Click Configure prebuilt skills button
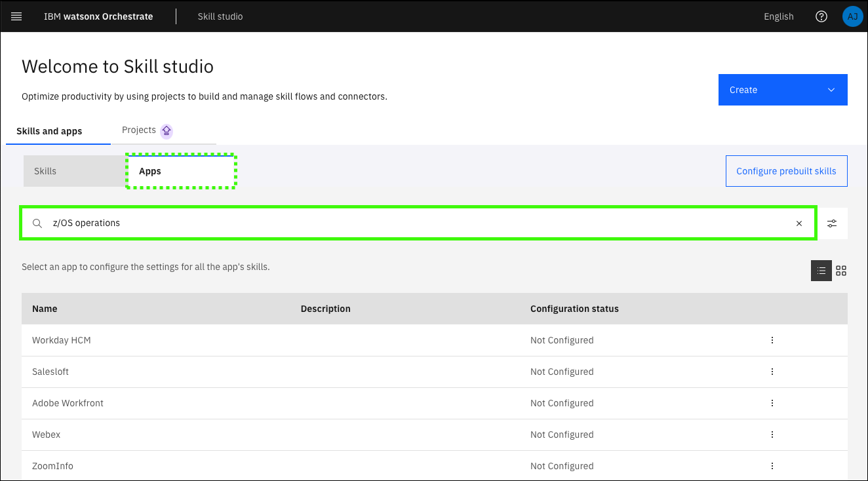 pos(786,171)
